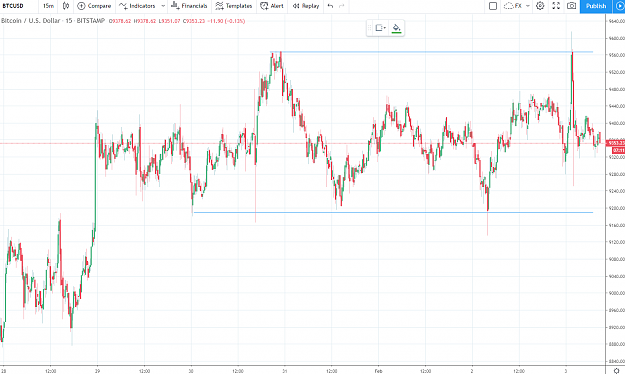Change the 15m time interval
Image resolution: width=625 pixels, height=374 pixels.
click(48, 6)
